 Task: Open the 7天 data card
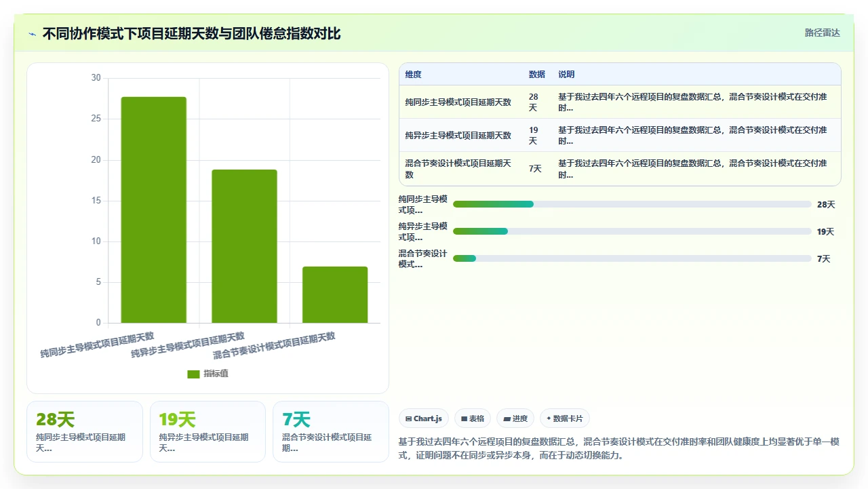tap(331, 432)
